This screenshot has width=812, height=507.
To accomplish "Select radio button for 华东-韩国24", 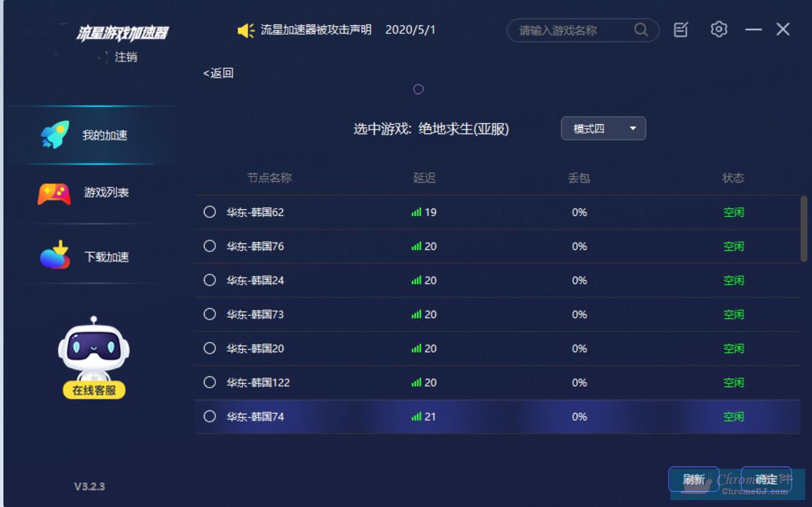I will (210, 280).
